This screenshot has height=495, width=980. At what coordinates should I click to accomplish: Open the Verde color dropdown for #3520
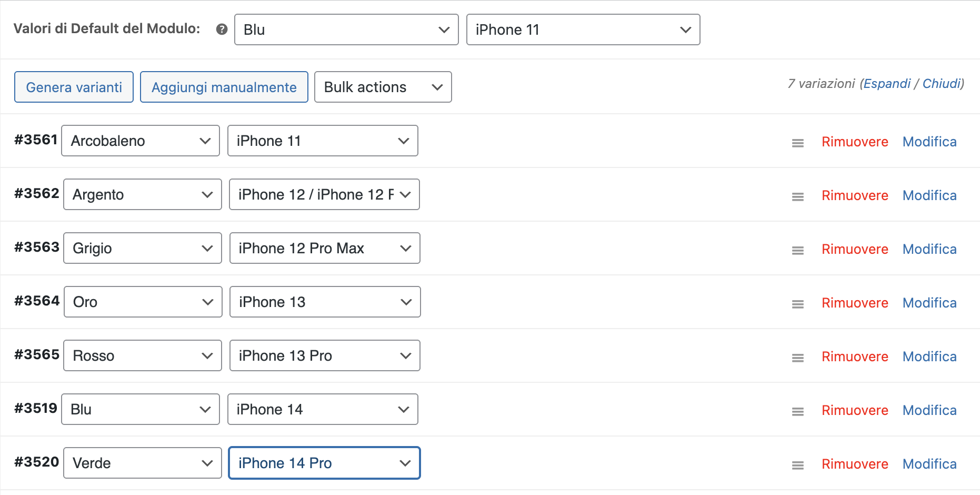pos(143,463)
